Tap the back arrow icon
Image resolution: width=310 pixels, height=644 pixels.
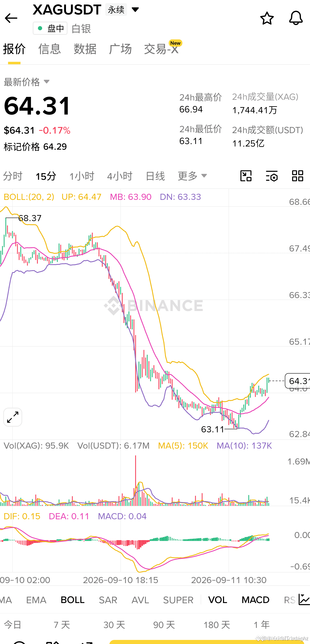tap(11, 18)
